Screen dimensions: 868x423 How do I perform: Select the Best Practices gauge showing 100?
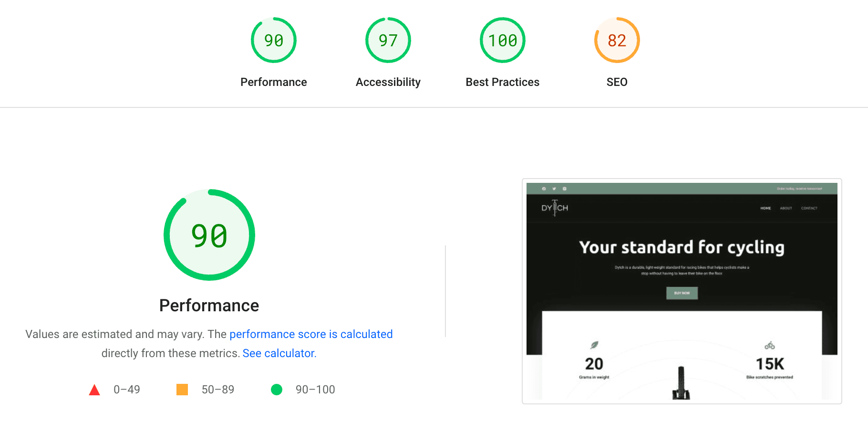click(x=503, y=41)
